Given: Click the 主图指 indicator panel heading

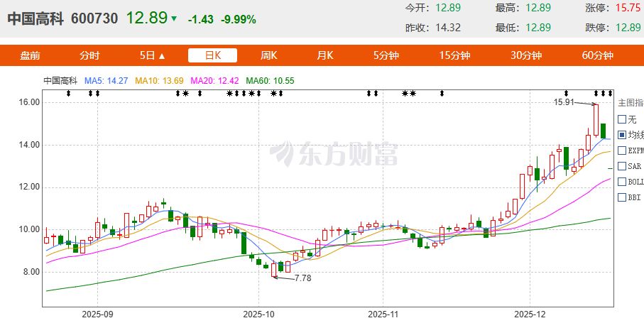Looking at the screenshot, I should click(631, 103).
